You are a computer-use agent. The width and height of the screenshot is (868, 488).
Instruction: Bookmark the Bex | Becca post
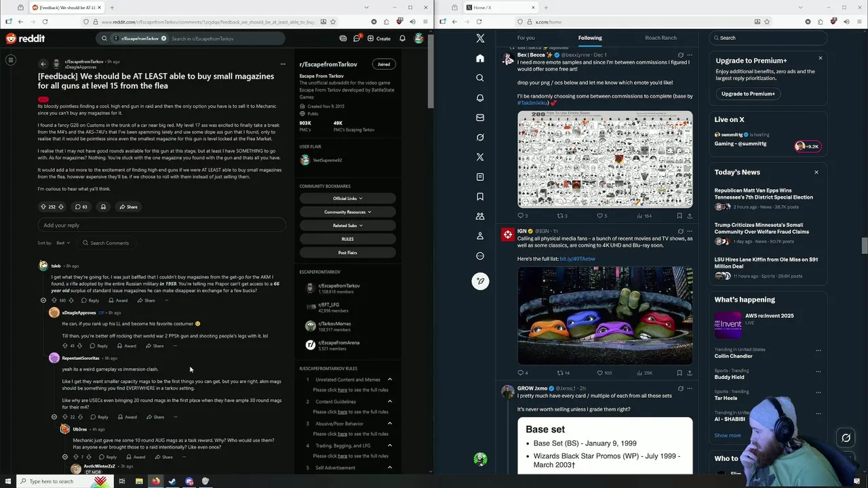pyautogui.click(x=679, y=216)
